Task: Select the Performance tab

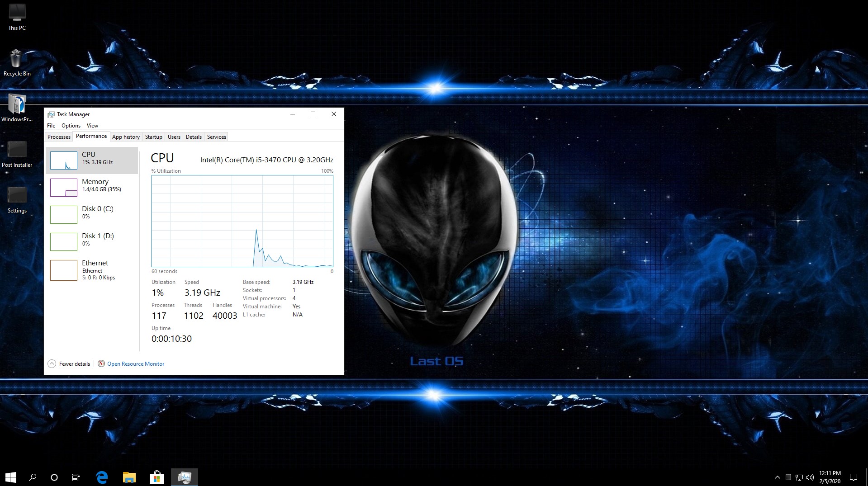Action: click(x=91, y=136)
